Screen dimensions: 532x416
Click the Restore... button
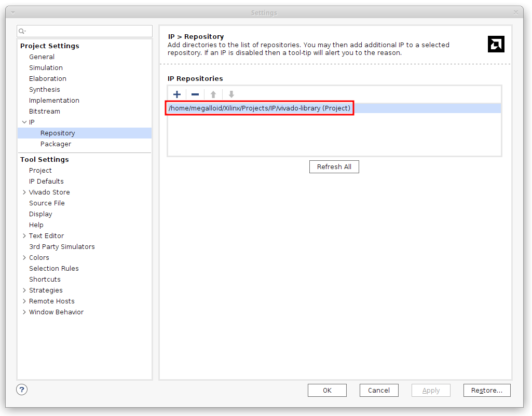coord(487,390)
